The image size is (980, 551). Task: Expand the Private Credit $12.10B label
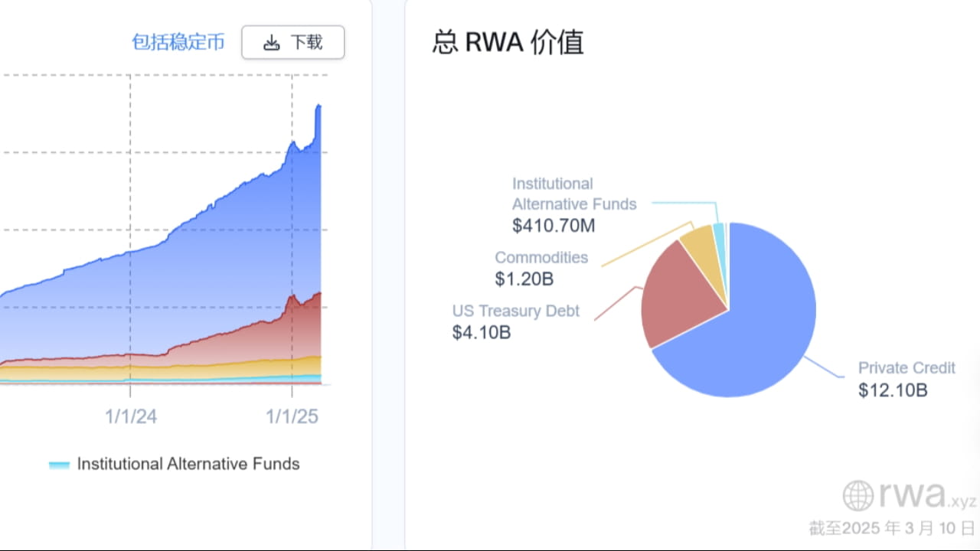[906, 380]
